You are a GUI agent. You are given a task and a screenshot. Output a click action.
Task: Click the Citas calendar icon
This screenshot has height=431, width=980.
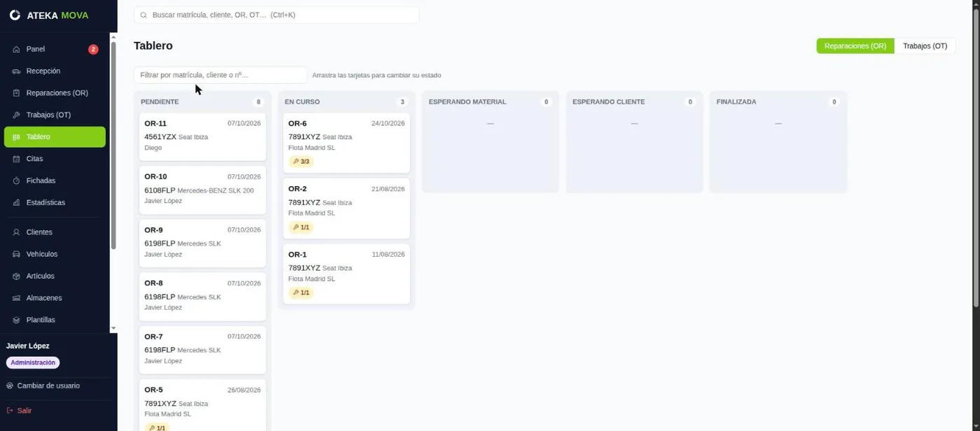[x=17, y=159]
